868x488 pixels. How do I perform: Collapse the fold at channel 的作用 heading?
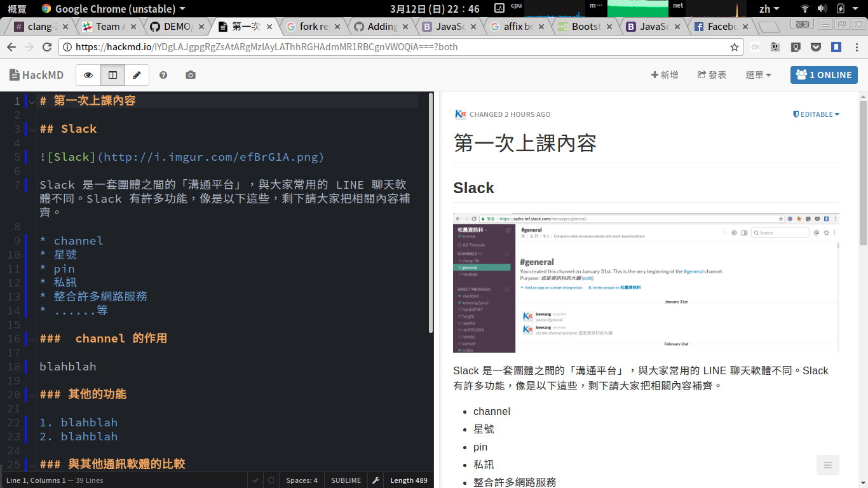(x=32, y=339)
